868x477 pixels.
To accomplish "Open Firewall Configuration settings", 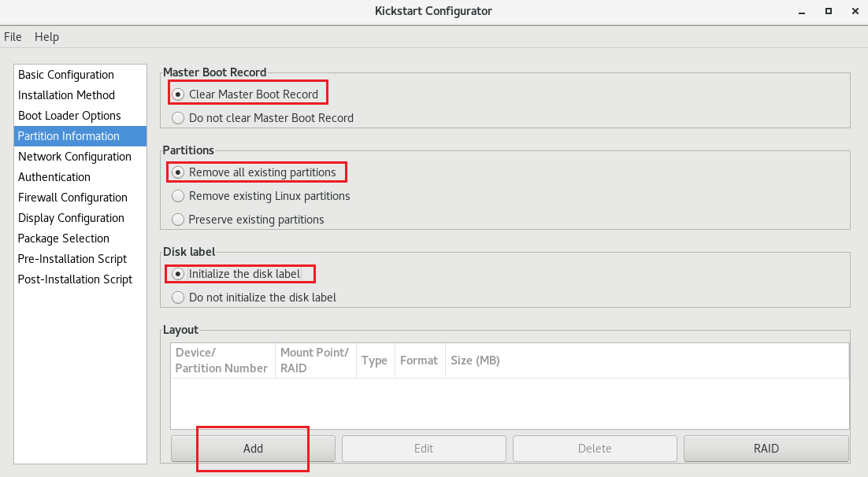I will (x=72, y=197).
